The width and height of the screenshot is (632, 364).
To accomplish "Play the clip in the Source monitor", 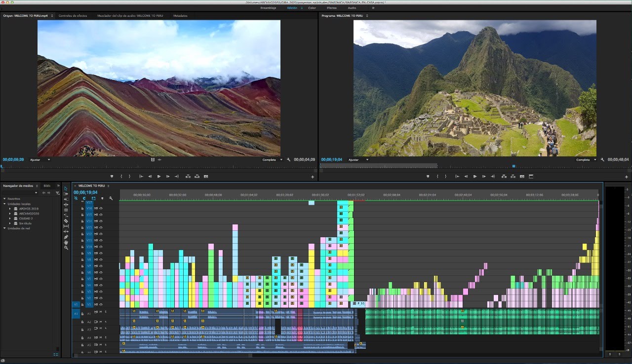I will pyautogui.click(x=159, y=176).
